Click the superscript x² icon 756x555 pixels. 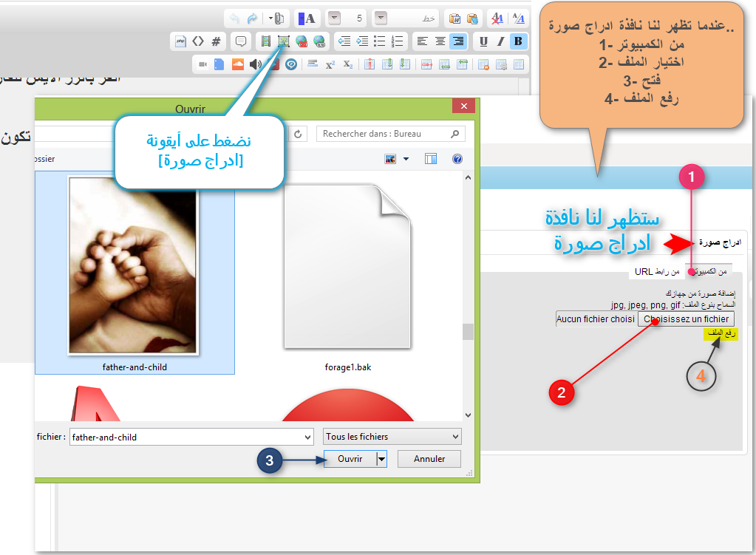point(330,64)
